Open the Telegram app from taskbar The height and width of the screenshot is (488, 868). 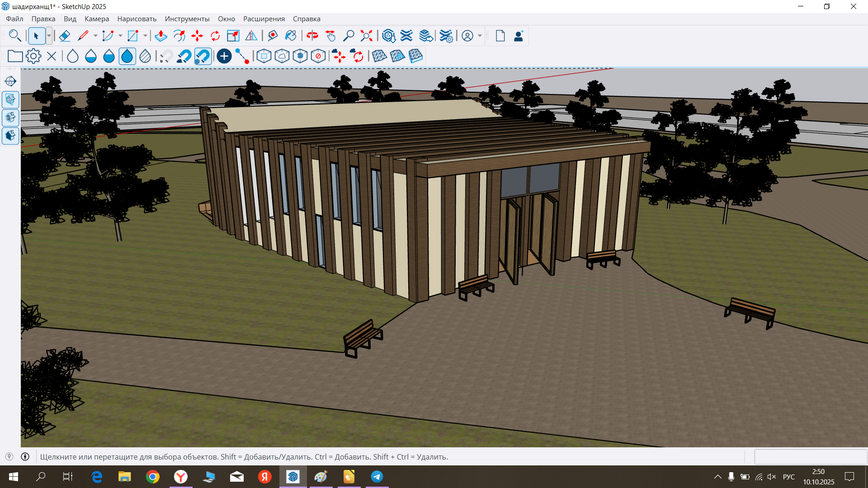[377, 477]
